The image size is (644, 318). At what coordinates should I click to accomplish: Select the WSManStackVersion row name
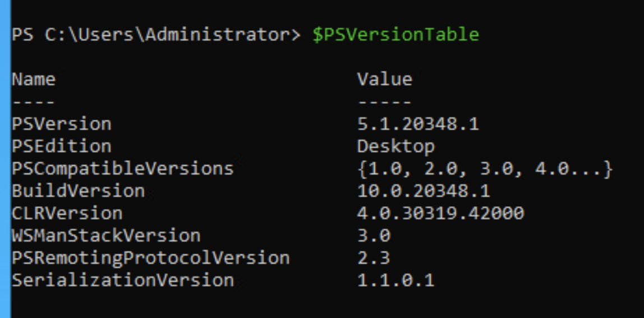click(x=106, y=235)
